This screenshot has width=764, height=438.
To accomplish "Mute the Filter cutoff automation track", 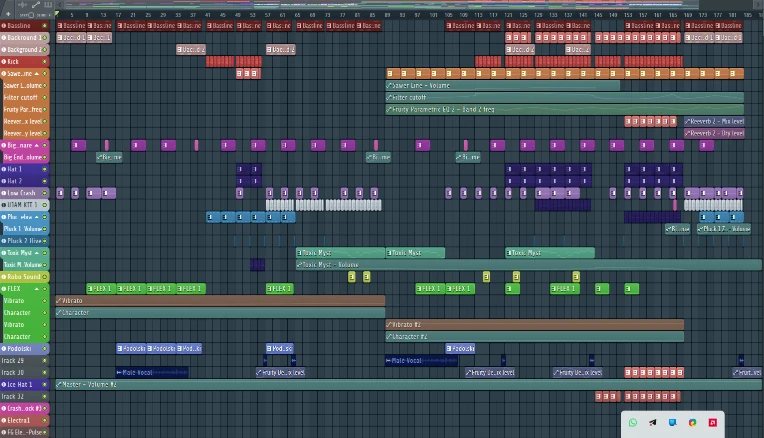I will coord(45,97).
